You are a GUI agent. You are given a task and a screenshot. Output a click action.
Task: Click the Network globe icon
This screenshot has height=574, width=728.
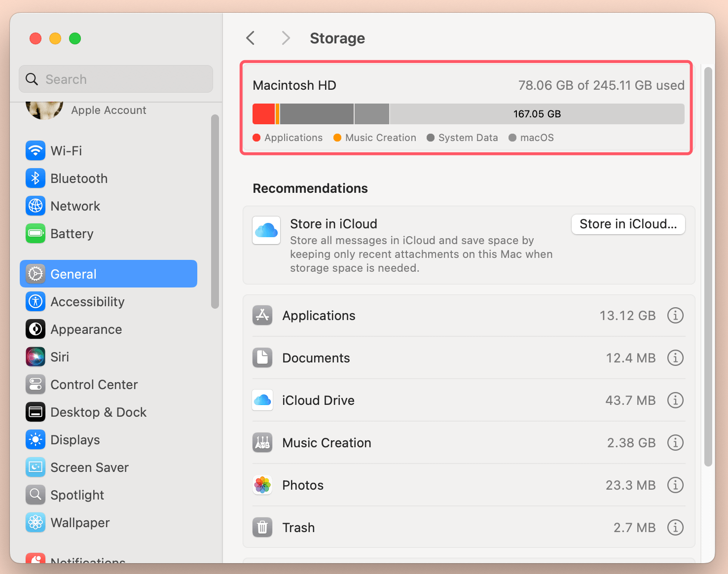[36, 206]
